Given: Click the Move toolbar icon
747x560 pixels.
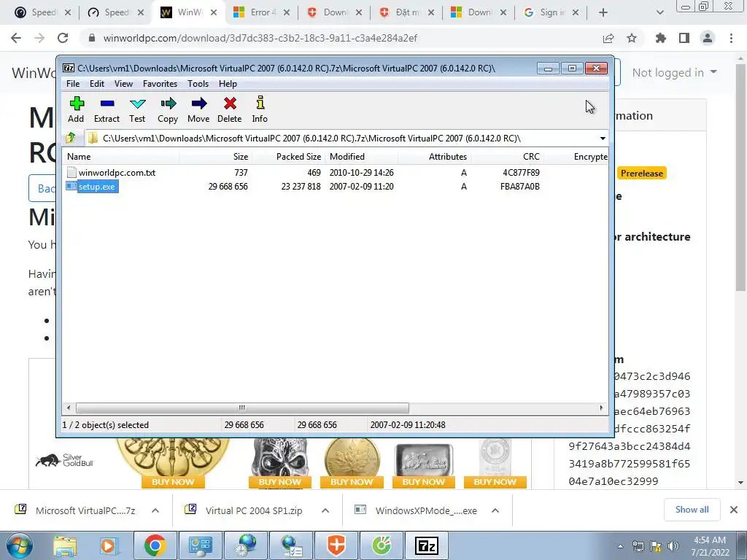Looking at the screenshot, I should (x=198, y=109).
